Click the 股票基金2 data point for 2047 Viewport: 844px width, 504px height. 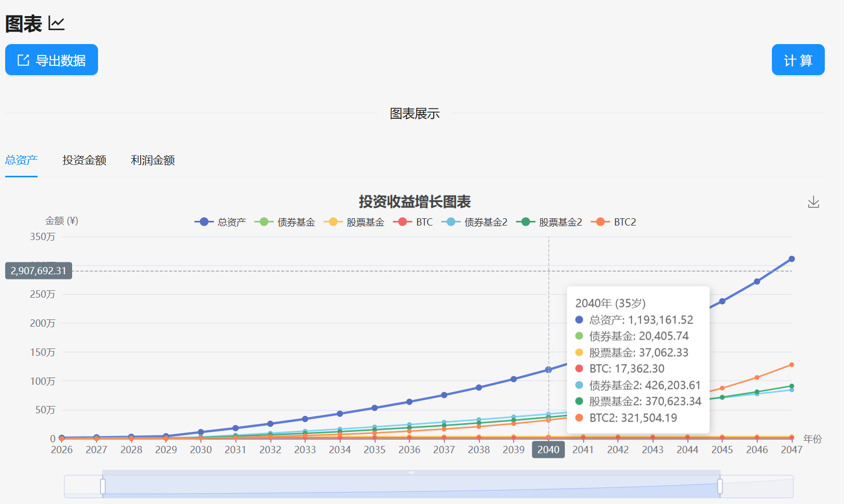[x=792, y=386]
